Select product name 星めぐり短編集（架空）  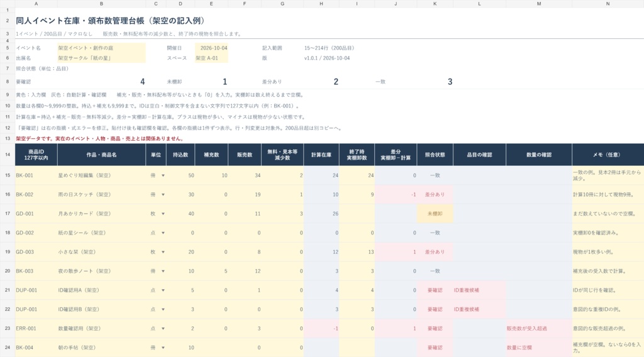(101, 175)
